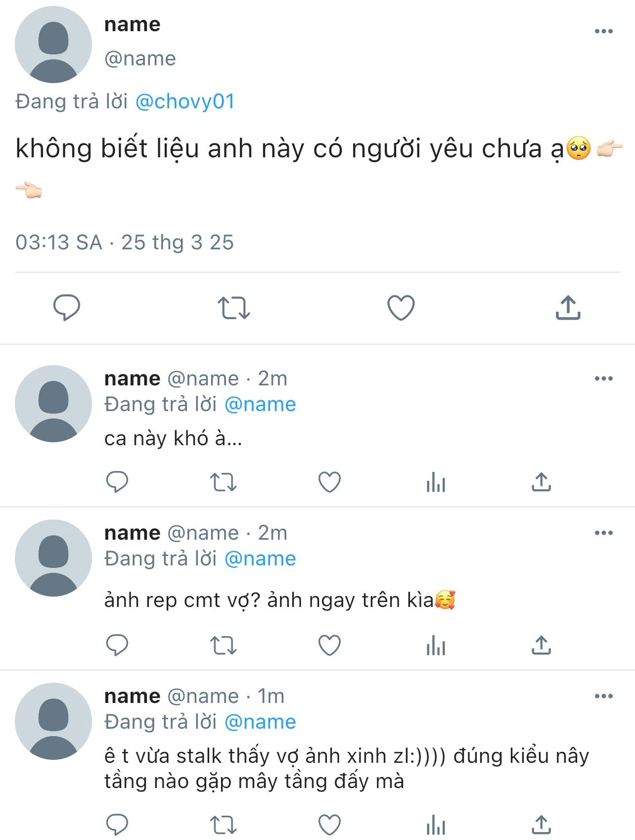
Task: Like the main tweet with heart icon
Action: pos(401,308)
